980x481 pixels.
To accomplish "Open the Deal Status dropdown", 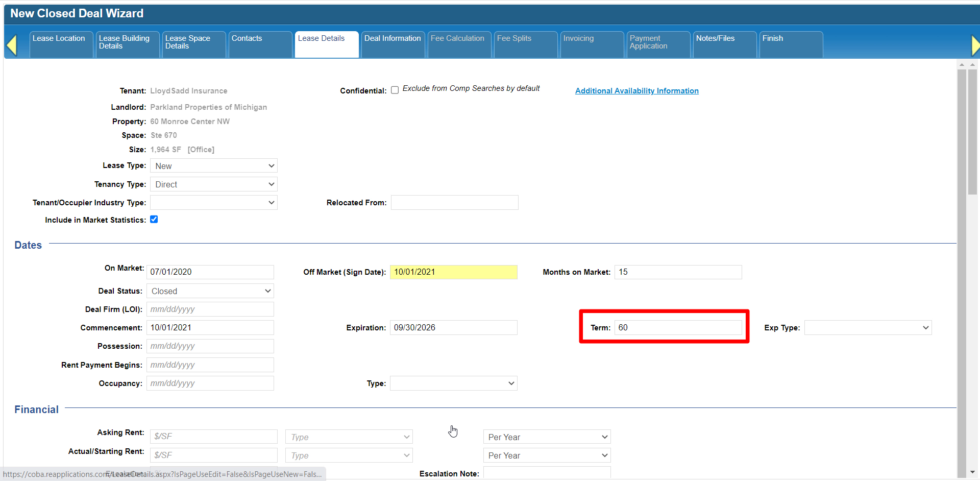I will tap(210, 291).
